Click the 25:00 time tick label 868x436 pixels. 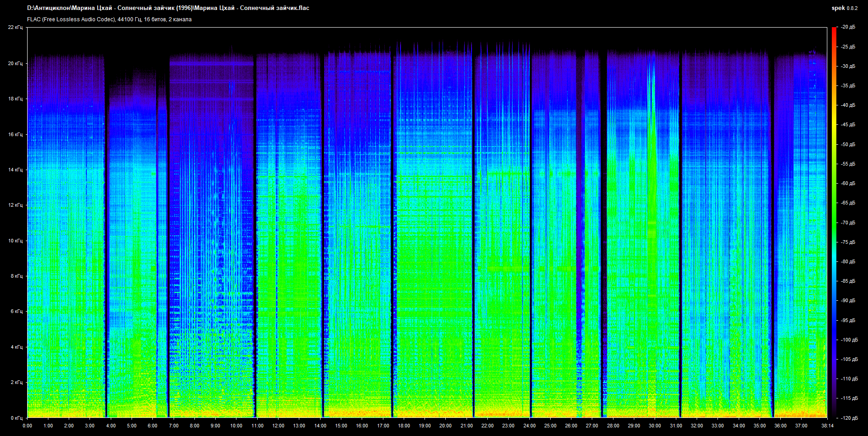click(x=550, y=426)
